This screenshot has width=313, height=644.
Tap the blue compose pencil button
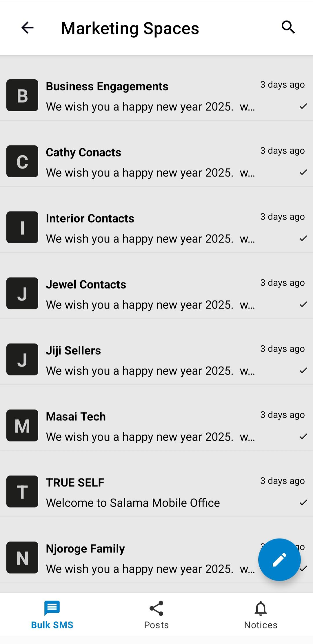(x=279, y=559)
